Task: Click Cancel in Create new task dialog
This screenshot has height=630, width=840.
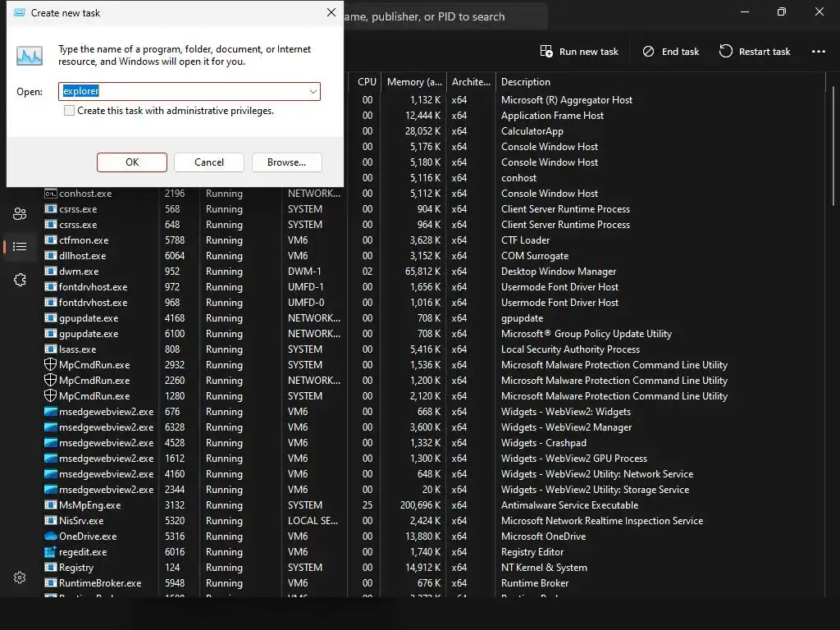Action: [209, 162]
